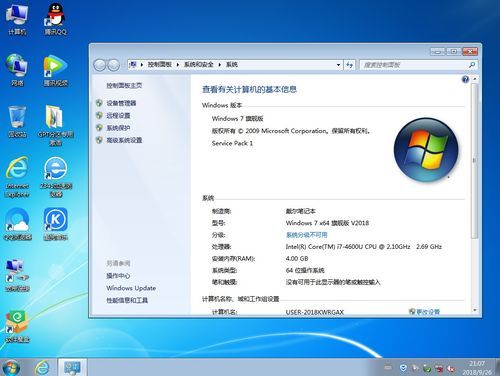500x376 pixels.
Task: Open 高级系统设置 in the sidebar
Action: pos(124,140)
